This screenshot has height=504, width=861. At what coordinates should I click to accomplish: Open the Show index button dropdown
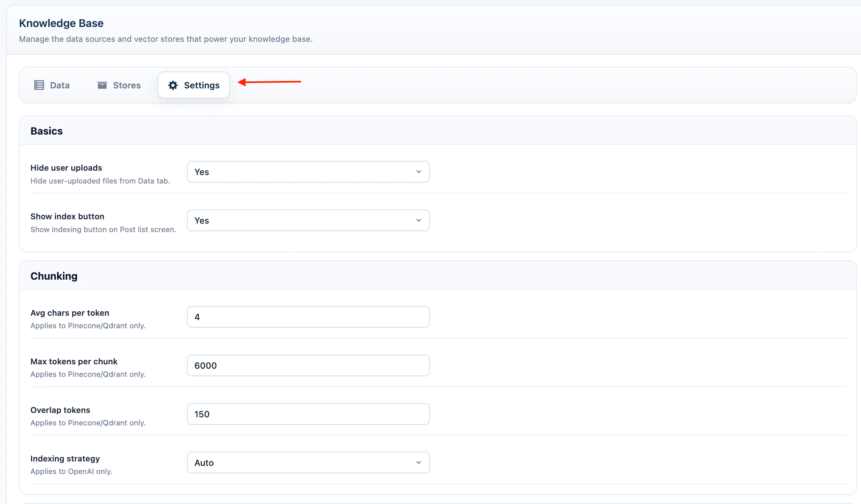308,220
